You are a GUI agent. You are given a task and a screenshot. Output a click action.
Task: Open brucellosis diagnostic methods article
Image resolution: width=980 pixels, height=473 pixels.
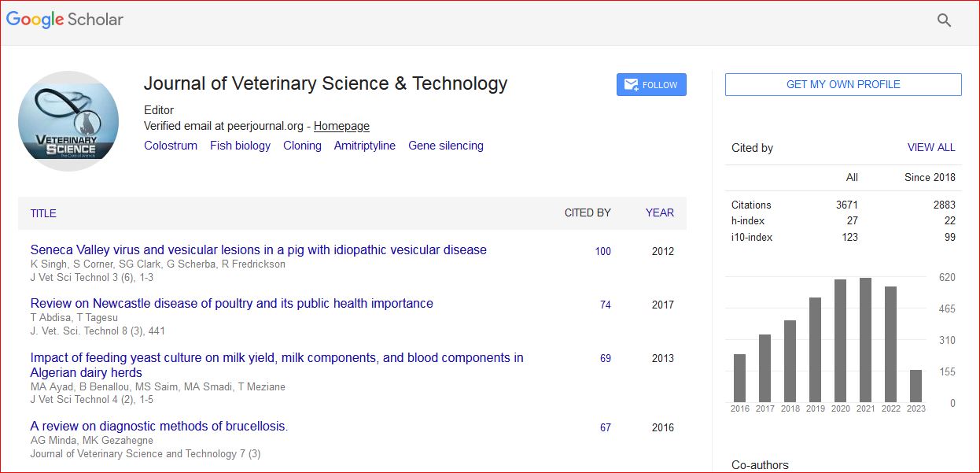[x=159, y=426]
